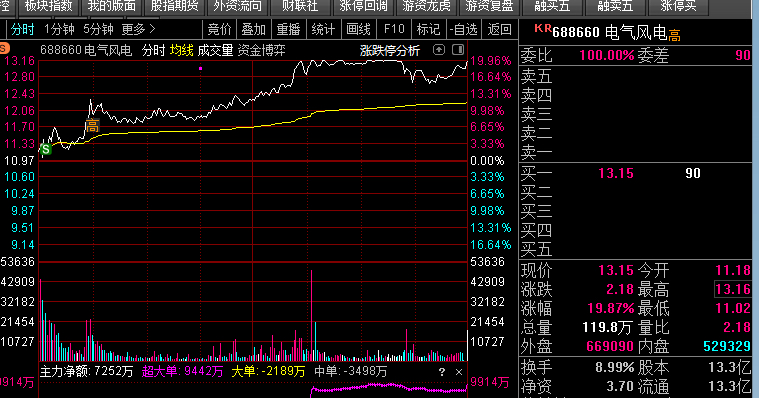Open the 游资复盘 tab
This screenshot has width=759, height=398.
coord(489,6)
